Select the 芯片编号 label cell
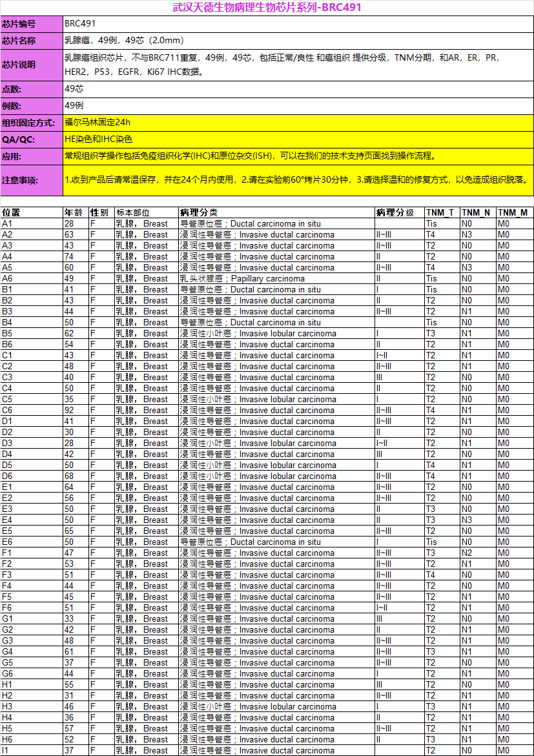This screenshot has width=534, height=756. (x=31, y=24)
